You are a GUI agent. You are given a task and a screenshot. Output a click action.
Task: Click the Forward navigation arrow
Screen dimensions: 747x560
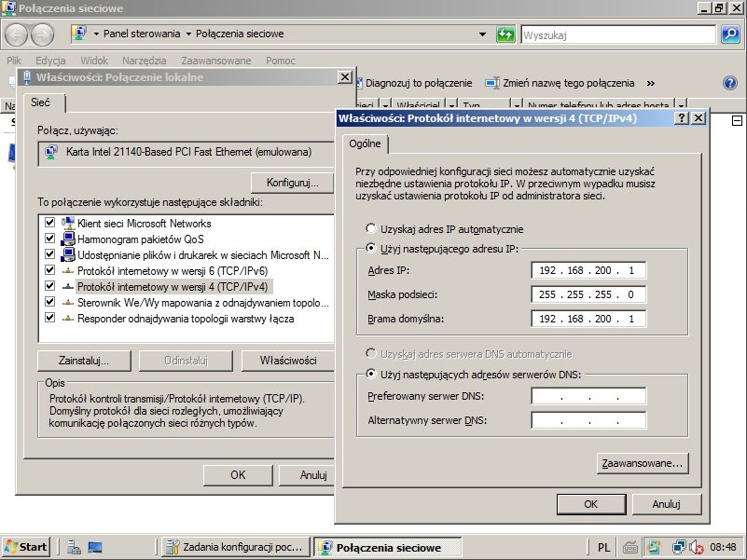click(42, 34)
